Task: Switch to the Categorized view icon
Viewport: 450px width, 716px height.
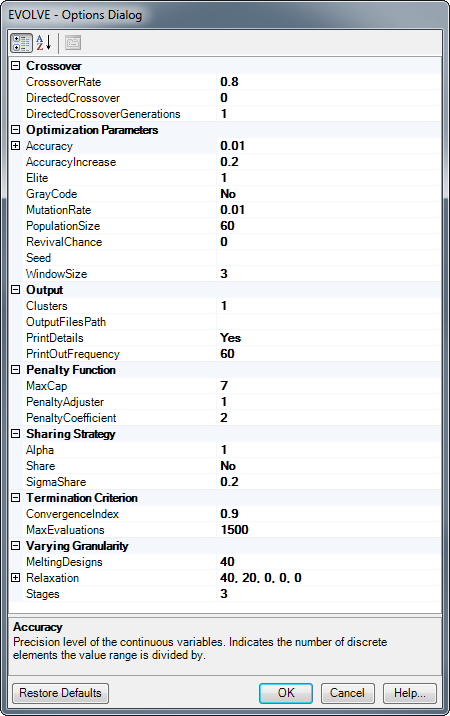Action: [x=21, y=43]
